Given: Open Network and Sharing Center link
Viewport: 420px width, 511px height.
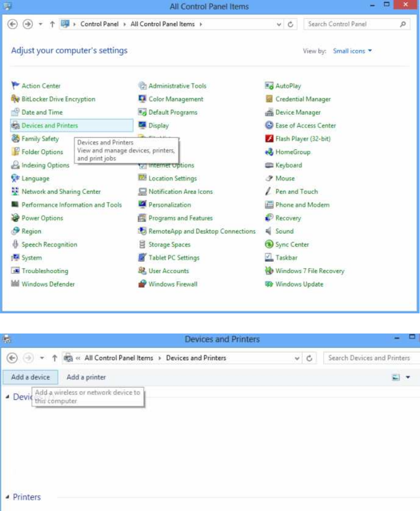Looking at the screenshot, I should pos(61,192).
